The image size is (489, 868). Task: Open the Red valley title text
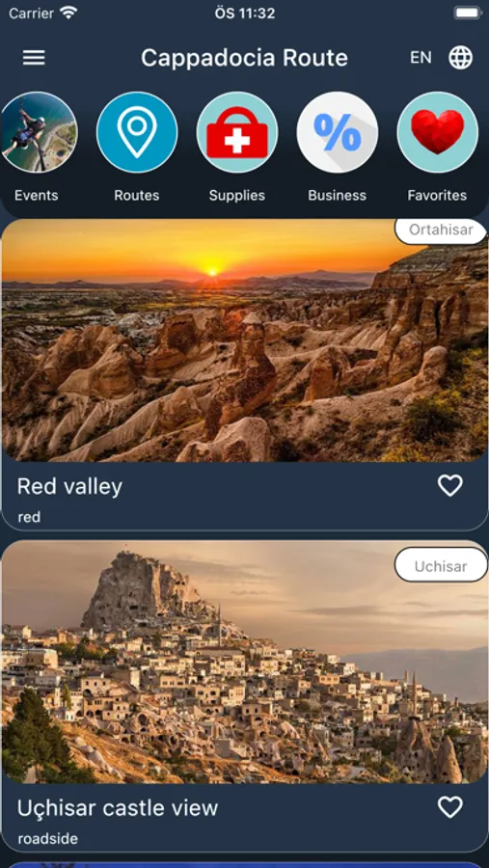point(69,487)
